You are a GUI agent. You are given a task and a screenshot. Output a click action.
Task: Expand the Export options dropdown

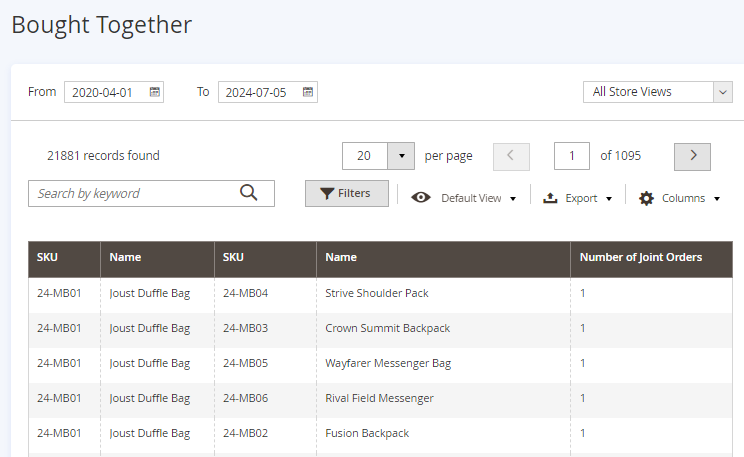[609, 199]
